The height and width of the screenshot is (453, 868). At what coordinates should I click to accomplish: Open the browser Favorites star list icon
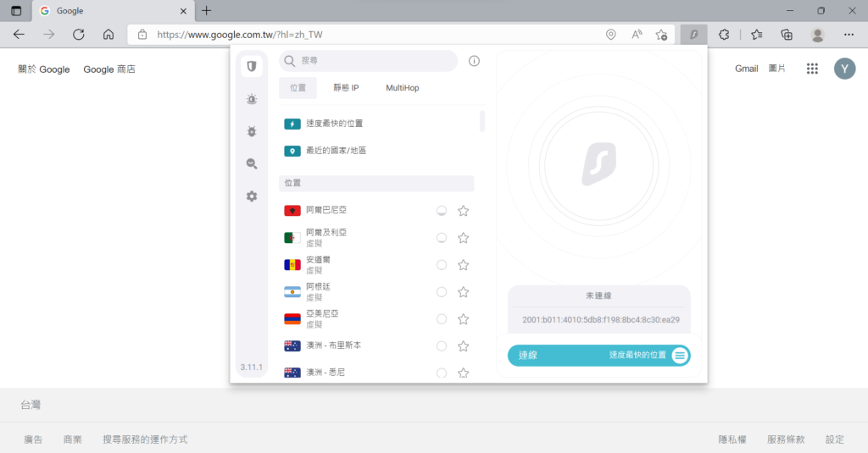pyautogui.click(x=757, y=35)
